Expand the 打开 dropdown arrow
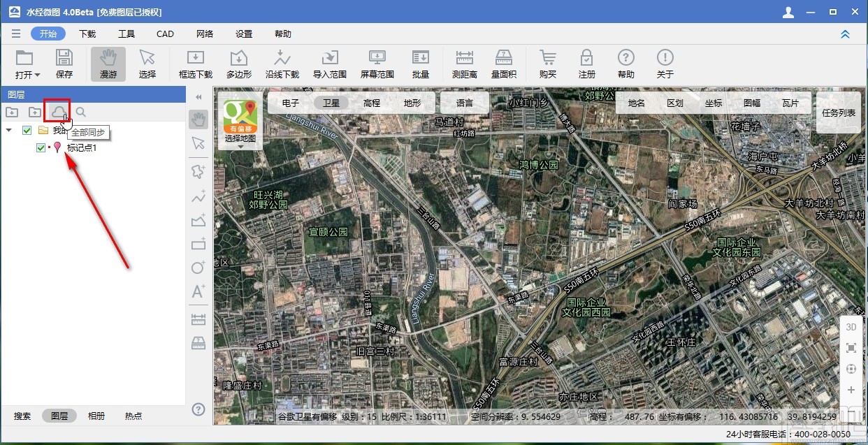The image size is (868, 445). tap(37, 75)
